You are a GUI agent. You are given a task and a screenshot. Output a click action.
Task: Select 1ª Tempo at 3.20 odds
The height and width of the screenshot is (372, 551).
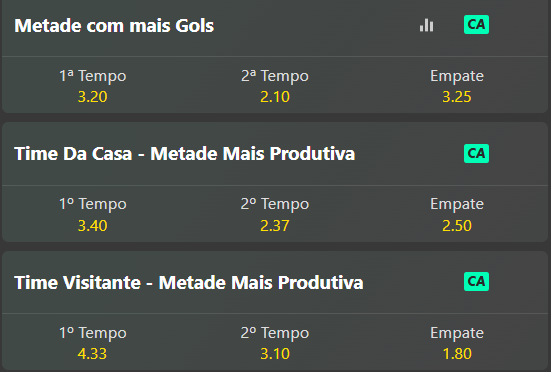92,86
